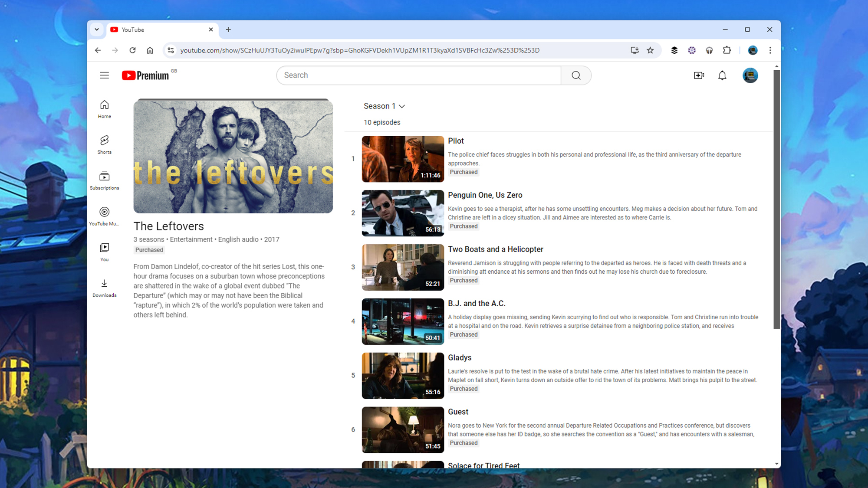The width and height of the screenshot is (868, 488).
Task: Click Purchased badge on Gladys episode
Action: click(464, 389)
